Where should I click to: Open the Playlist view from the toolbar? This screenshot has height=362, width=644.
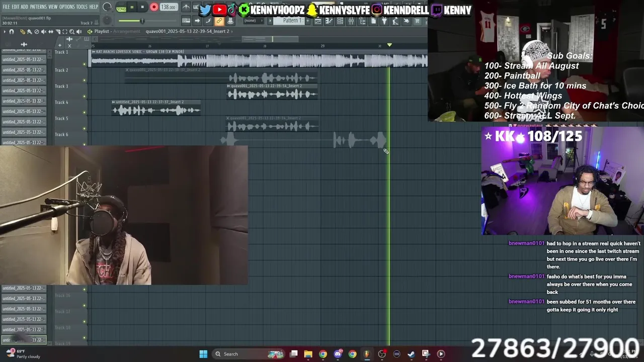[317, 21]
